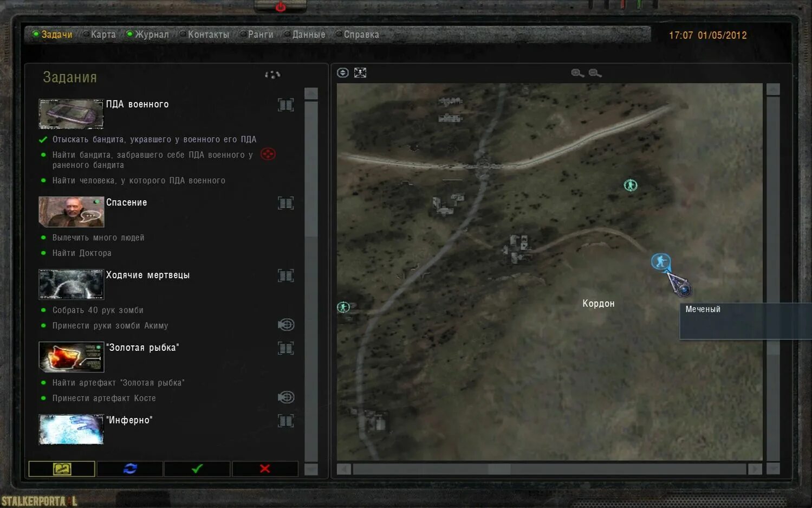812x508 pixels.
Task: Click map horizontal scrollbar right arrow
Action: click(x=755, y=469)
